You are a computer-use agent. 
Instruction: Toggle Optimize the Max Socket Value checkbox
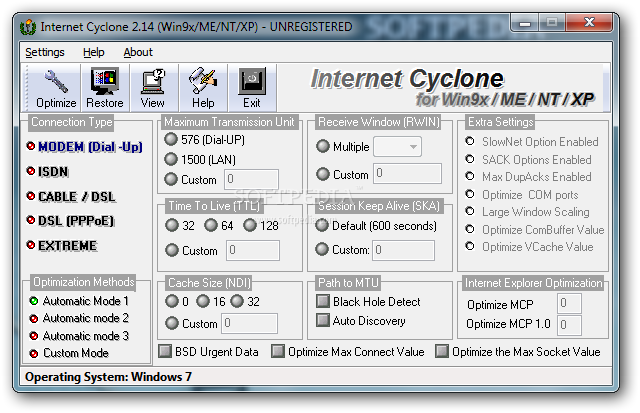point(518,351)
